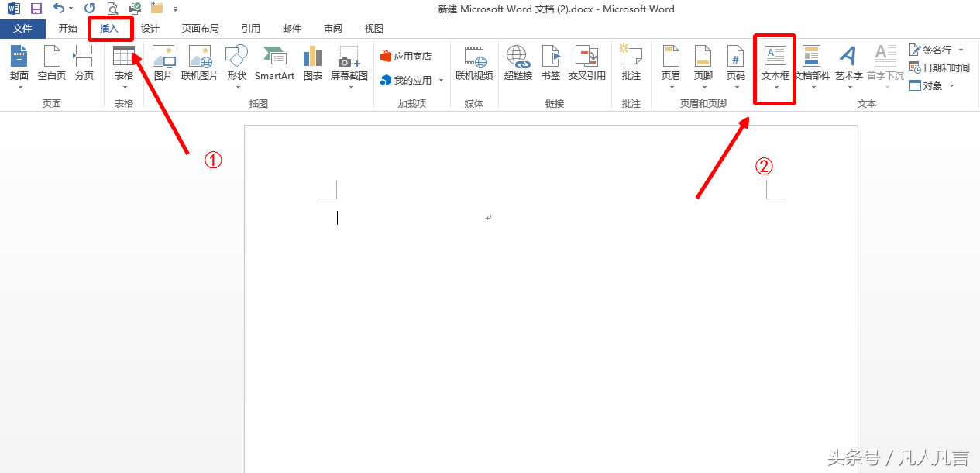
Task: Save the document from quick access toolbar
Action: tap(36, 9)
